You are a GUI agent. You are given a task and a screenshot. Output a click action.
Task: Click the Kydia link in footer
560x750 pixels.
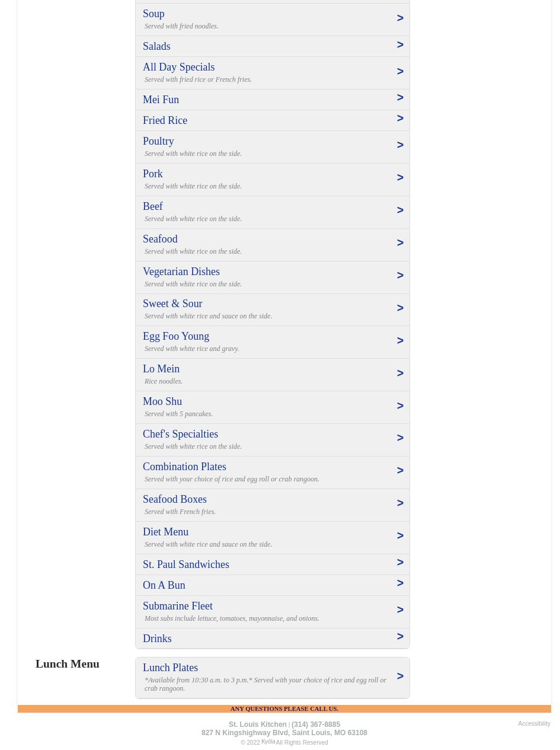pyautogui.click(x=268, y=742)
